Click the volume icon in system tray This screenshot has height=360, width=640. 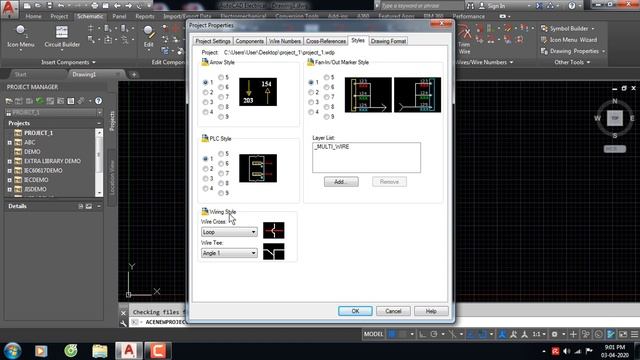coord(567,351)
